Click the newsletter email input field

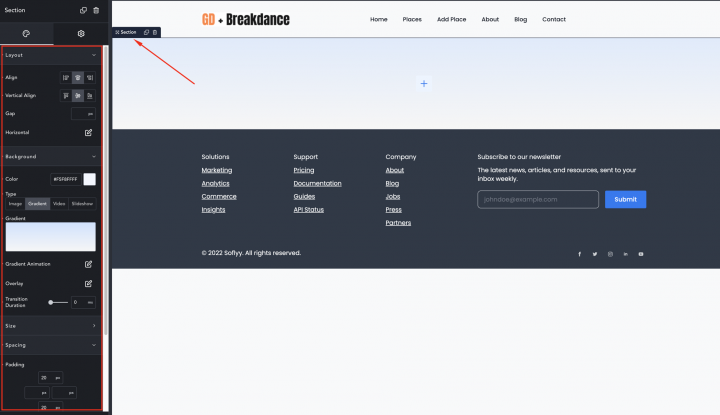[x=538, y=199]
